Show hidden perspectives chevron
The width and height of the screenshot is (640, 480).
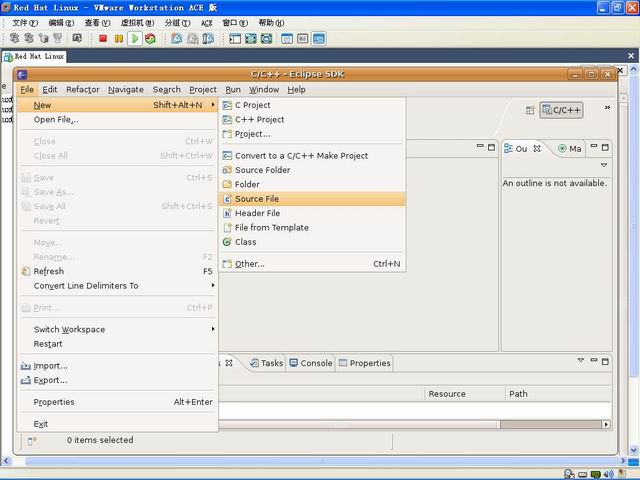[x=607, y=107]
